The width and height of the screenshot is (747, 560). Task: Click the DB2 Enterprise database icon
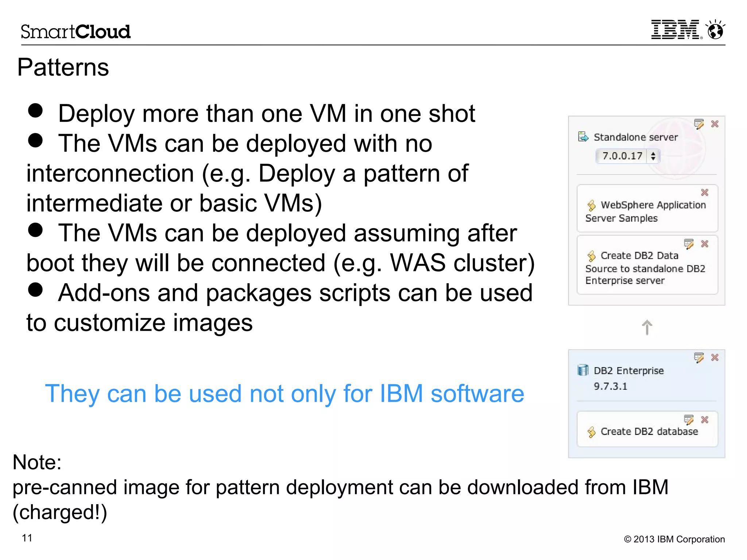583,370
